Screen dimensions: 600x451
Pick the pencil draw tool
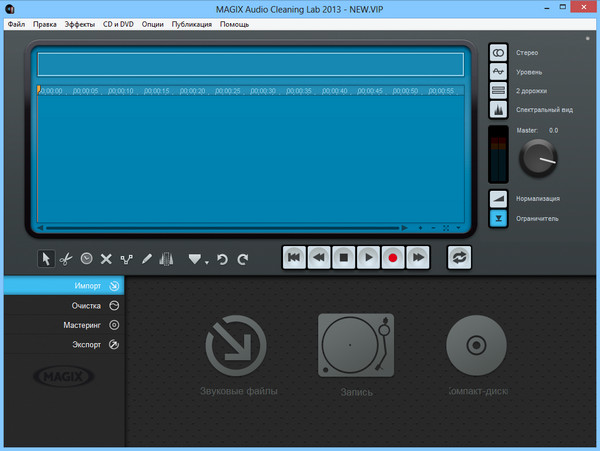[x=146, y=258]
